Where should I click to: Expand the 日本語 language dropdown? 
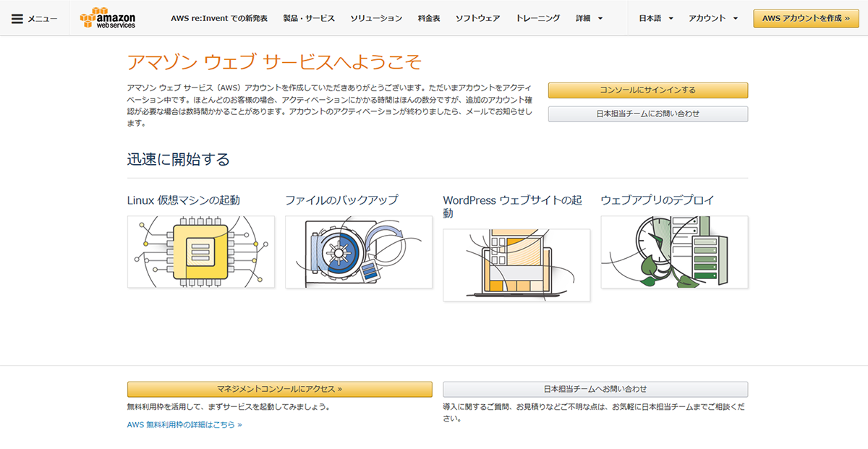coord(656,18)
